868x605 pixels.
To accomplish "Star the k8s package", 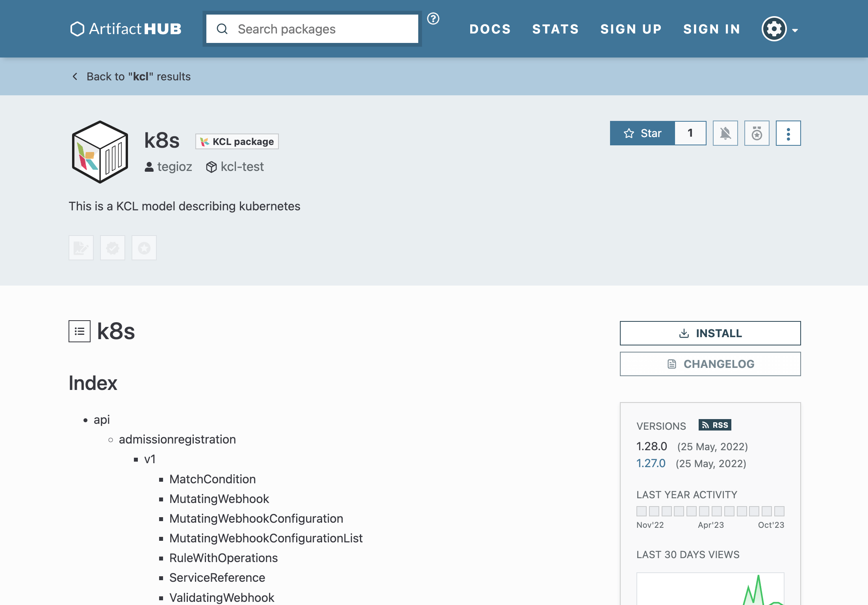I will 642,133.
